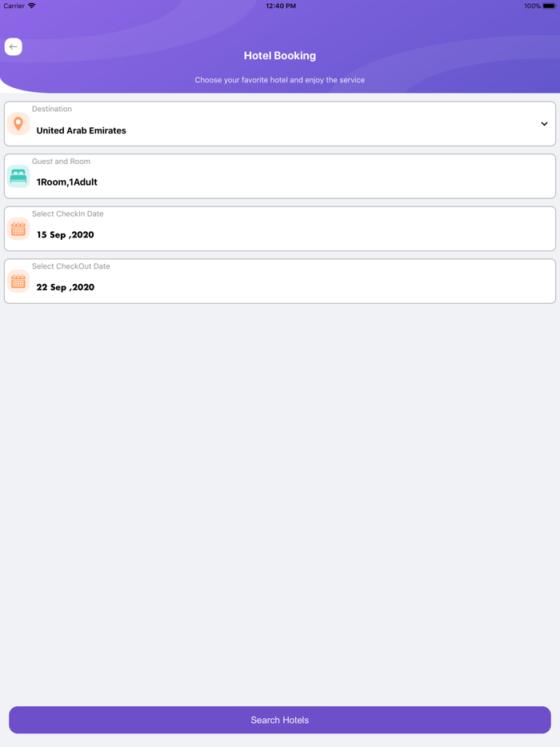The height and width of the screenshot is (747, 560).
Task: Select the 22 Sep, 2020 check-out date
Action: pos(66,287)
